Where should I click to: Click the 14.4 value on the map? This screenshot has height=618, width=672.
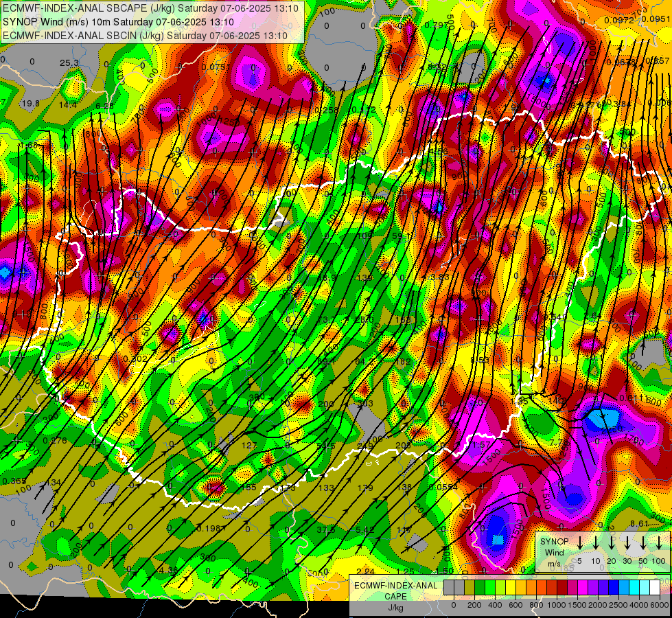[x=68, y=105]
